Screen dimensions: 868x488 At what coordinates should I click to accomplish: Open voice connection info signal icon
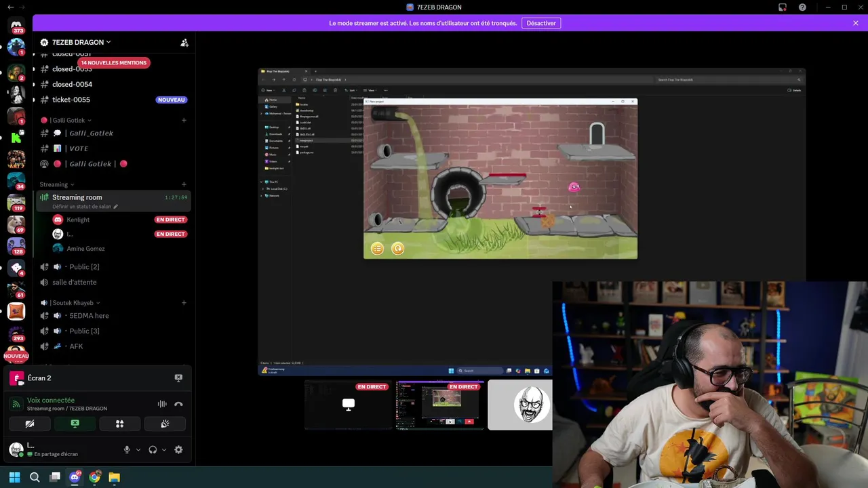[16, 404]
